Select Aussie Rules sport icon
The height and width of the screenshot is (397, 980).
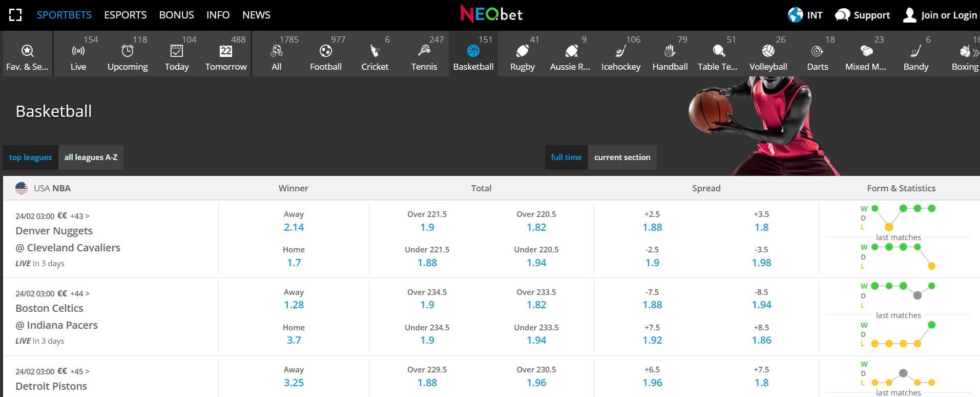(572, 51)
